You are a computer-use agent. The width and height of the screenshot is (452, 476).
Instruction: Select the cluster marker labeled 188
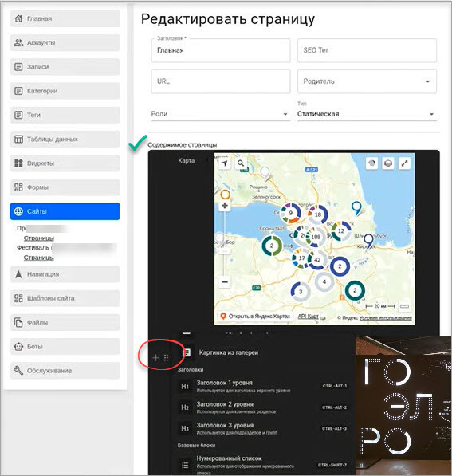pyautogui.click(x=316, y=237)
